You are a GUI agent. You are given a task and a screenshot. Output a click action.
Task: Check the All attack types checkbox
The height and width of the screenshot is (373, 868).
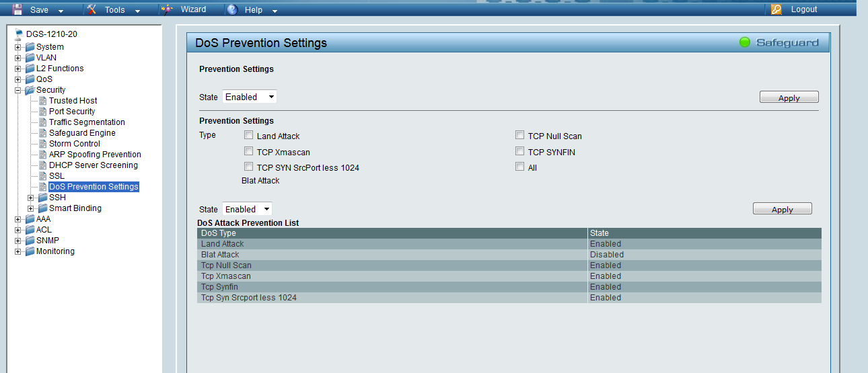(x=519, y=167)
